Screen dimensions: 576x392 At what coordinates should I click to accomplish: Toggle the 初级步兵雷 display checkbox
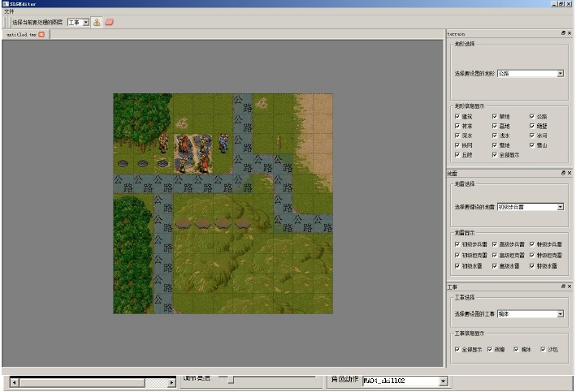pos(457,244)
